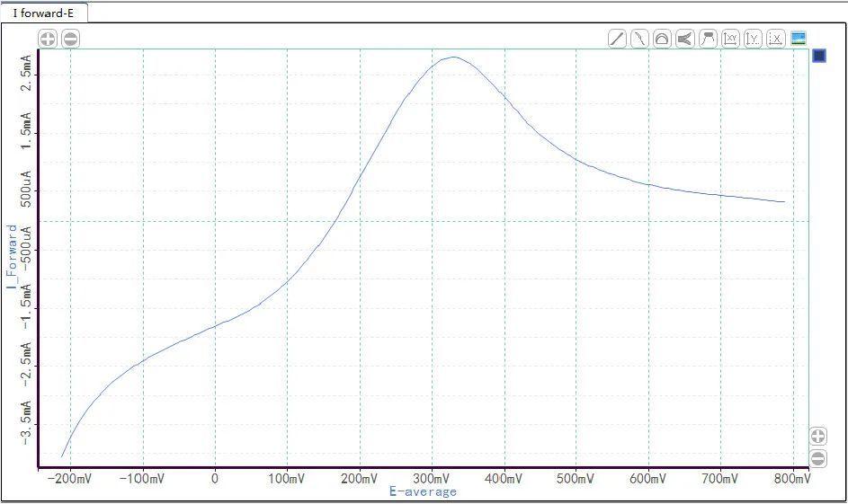Click the 700mV tick label

[x=719, y=479]
